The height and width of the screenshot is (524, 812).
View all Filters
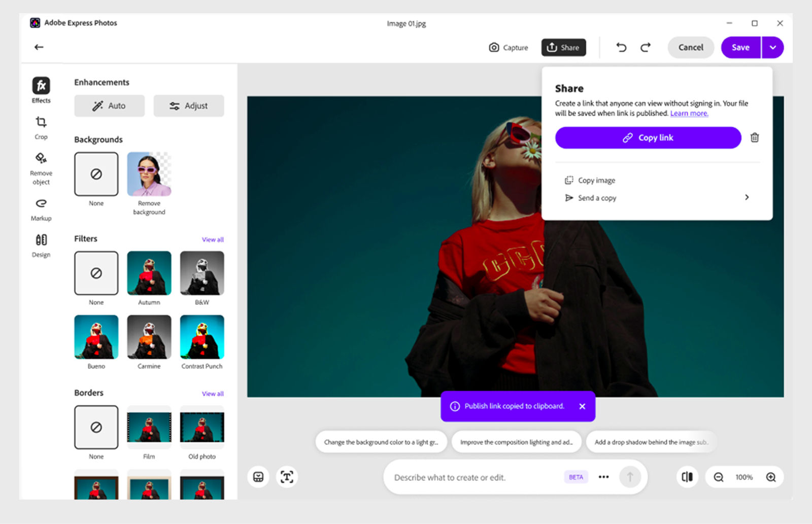[213, 239]
